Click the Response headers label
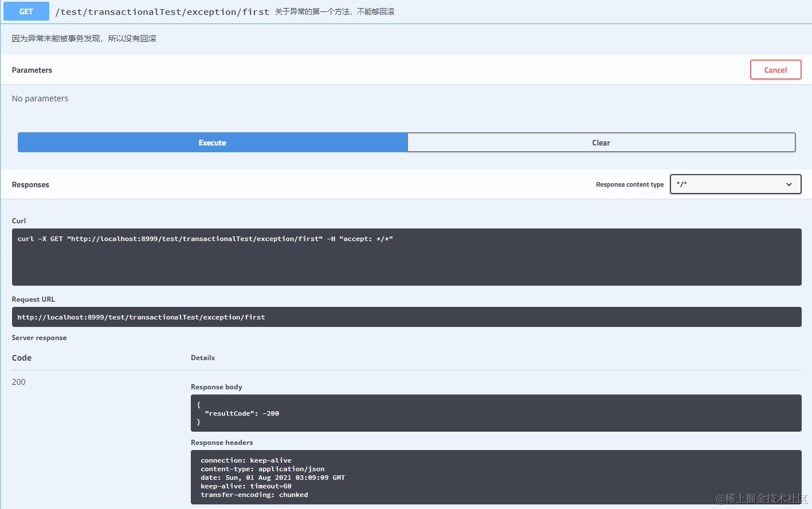812x509 pixels. tap(222, 443)
